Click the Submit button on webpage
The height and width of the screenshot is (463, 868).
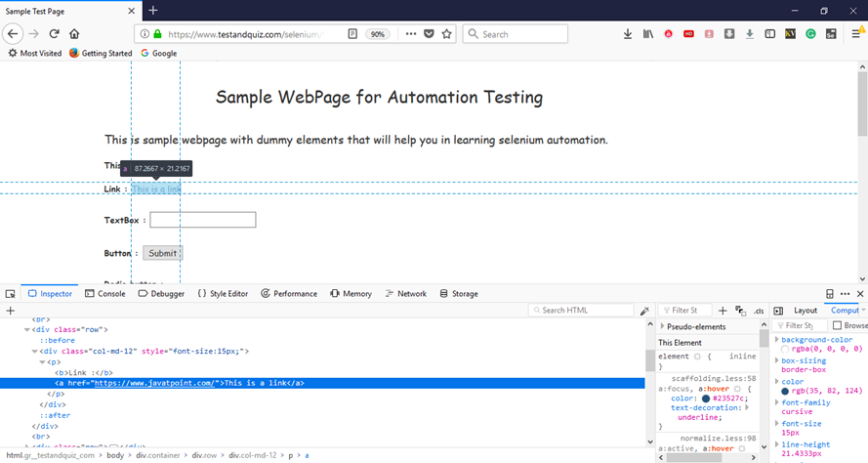[162, 253]
